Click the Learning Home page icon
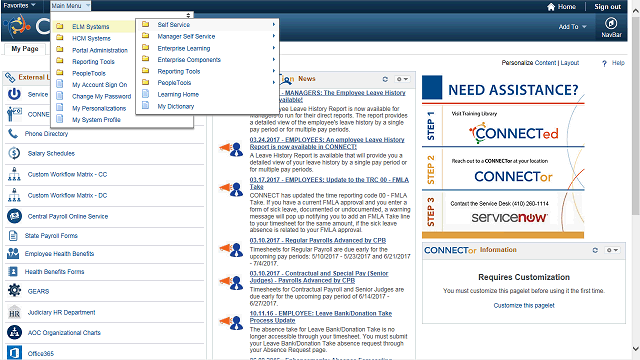Image resolution: width=640 pixels, height=360 pixels. [145, 94]
